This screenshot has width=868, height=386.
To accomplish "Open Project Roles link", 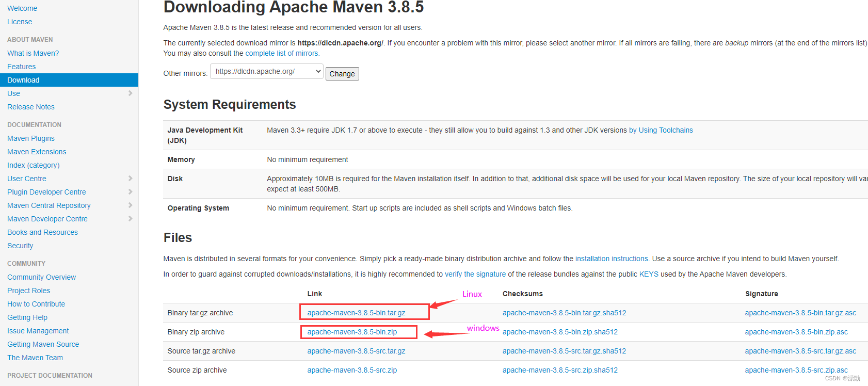I will (x=29, y=291).
